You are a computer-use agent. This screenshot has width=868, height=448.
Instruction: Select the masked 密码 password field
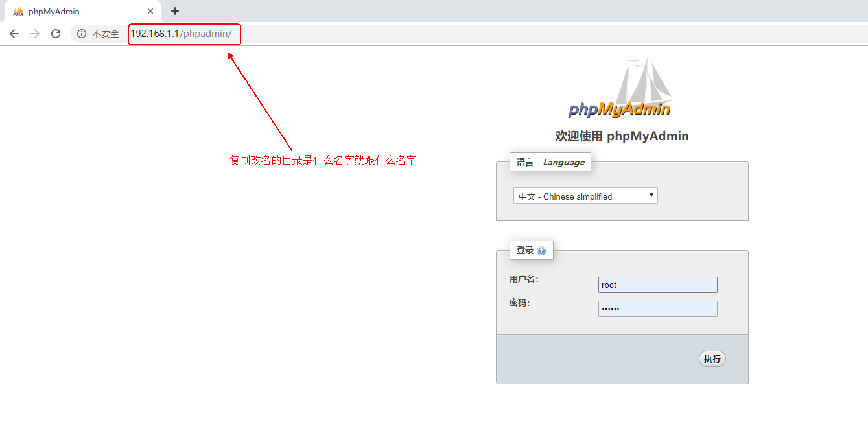657,309
